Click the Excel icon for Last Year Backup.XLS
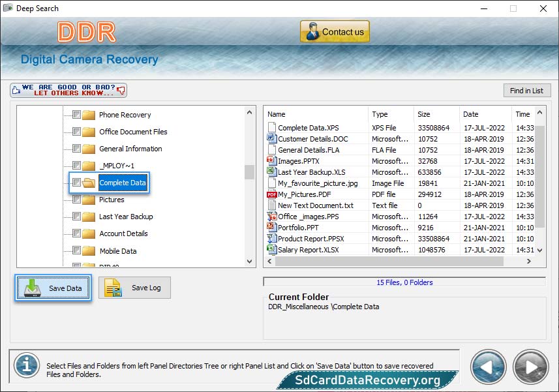 pos(272,172)
